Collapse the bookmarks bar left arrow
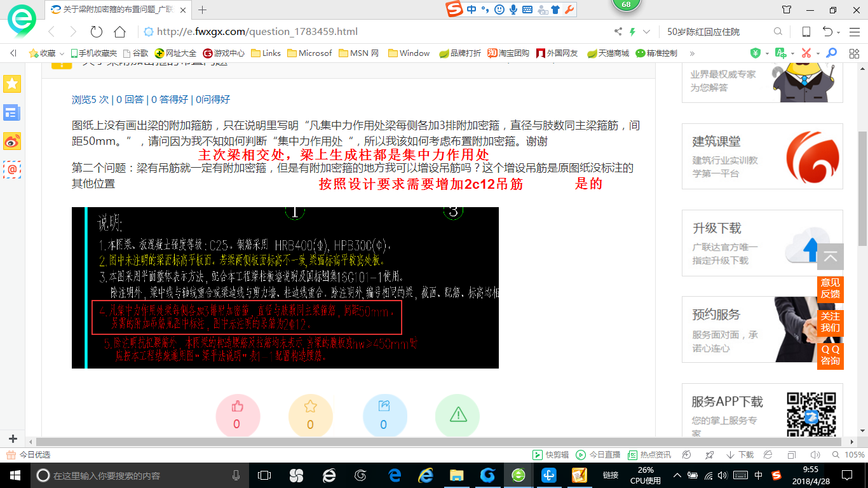 click(13, 53)
